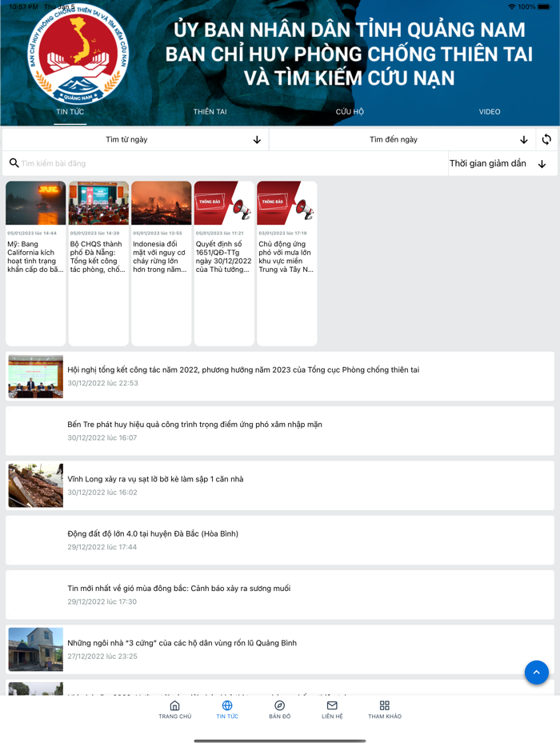Image resolution: width=560 pixels, height=747 pixels.
Task: Switch to the TIN TỨC top tab
Action: point(70,112)
